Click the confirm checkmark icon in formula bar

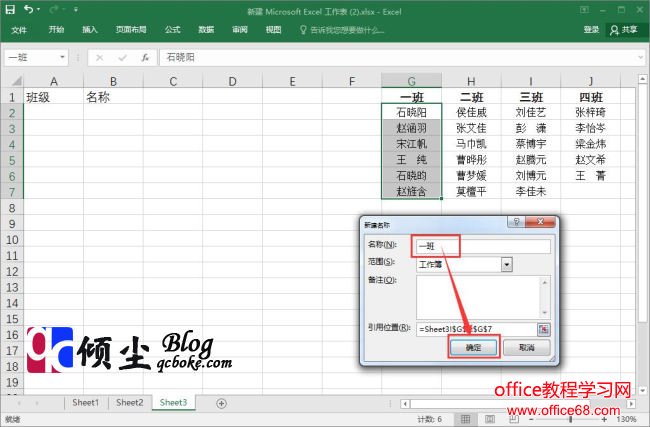122,58
